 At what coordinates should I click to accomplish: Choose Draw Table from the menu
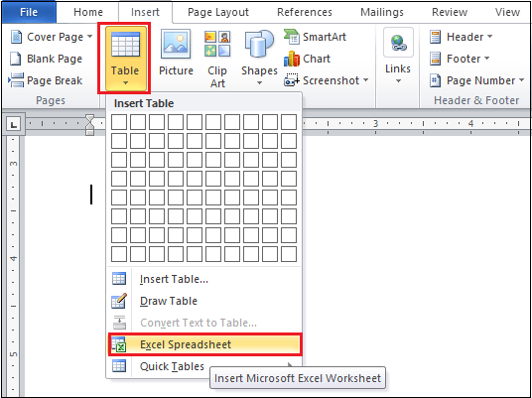tap(204, 301)
